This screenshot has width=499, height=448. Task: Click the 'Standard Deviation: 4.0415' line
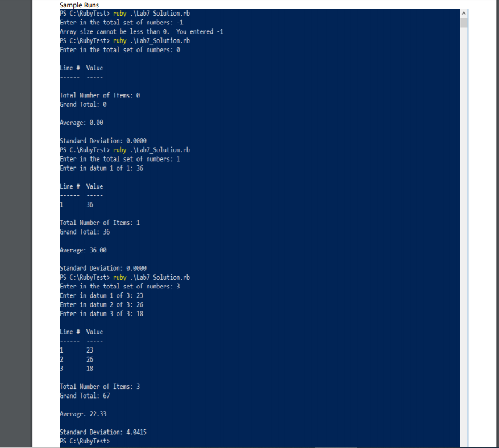click(x=103, y=433)
